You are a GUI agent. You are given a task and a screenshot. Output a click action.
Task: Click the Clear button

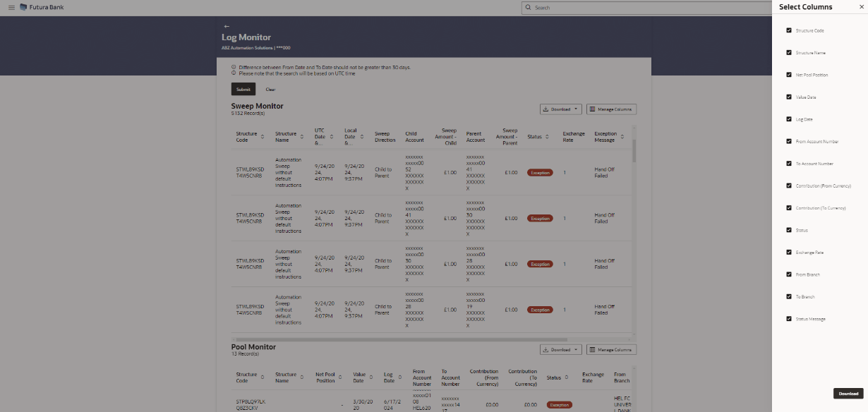click(270, 90)
